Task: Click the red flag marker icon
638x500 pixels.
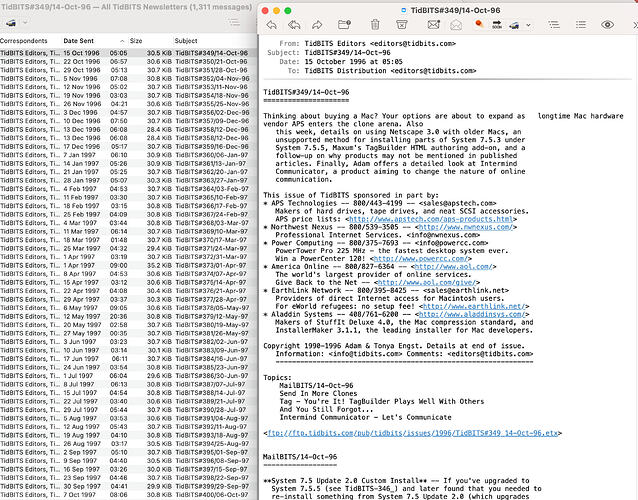Action: point(479,25)
